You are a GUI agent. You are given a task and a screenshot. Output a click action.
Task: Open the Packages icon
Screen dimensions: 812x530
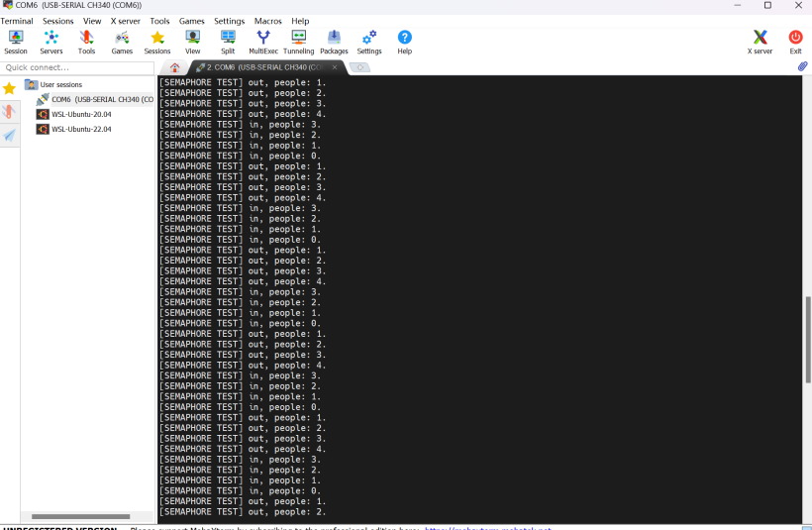point(334,43)
